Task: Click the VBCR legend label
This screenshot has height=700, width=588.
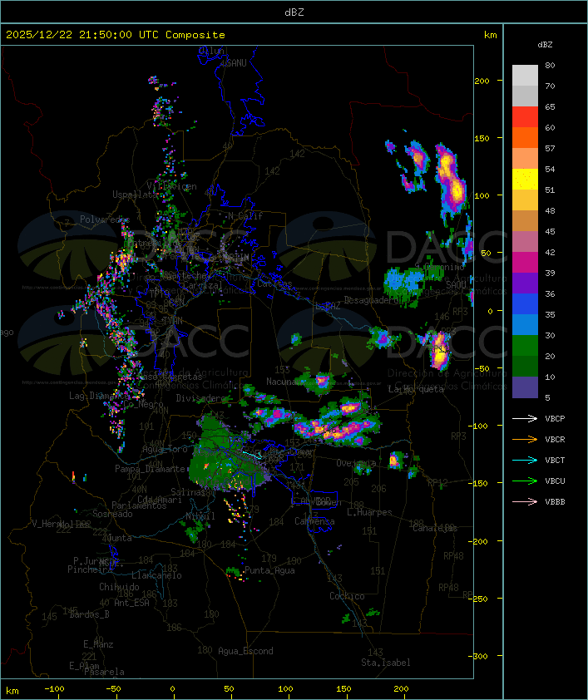Action: click(x=555, y=439)
